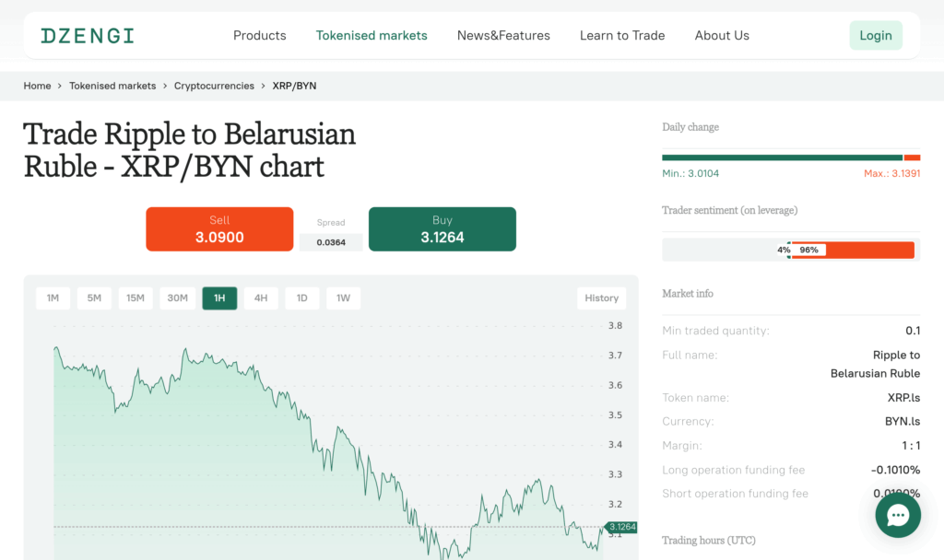This screenshot has width=944, height=560.
Task: Click the 3.1264 price marker on chart
Action: click(x=621, y=527)
